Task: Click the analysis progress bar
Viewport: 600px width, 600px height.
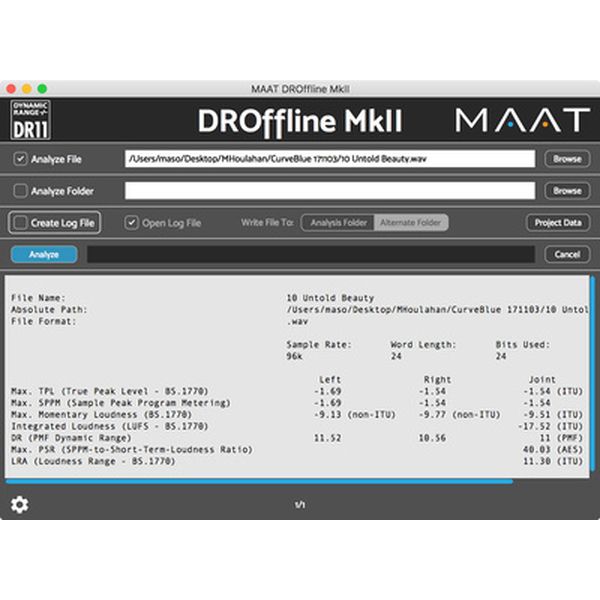Action: pyautogui.click(x=310, y=255)
